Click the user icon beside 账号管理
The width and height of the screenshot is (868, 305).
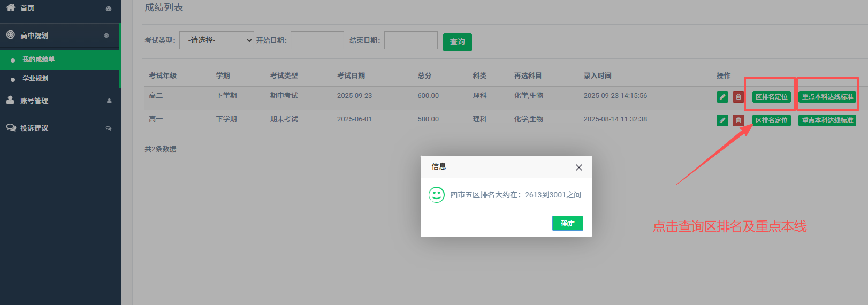[x=10, y=100]
